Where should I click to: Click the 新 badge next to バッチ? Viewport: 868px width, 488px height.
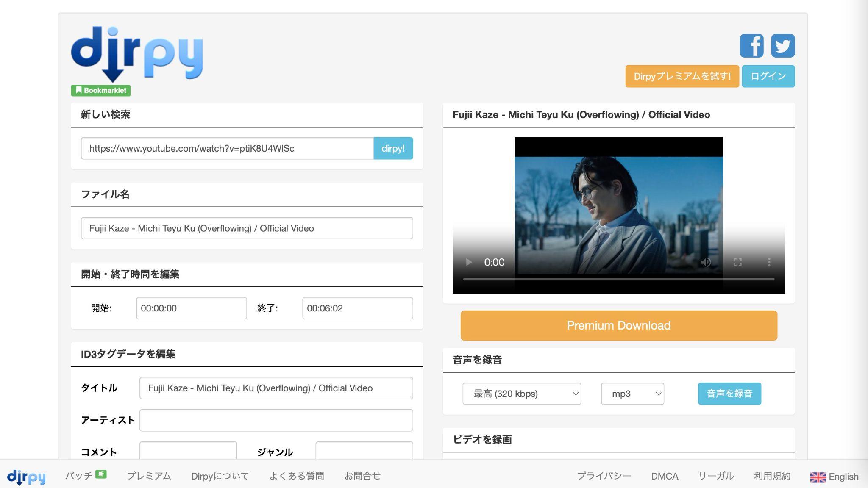pos(101,474)
